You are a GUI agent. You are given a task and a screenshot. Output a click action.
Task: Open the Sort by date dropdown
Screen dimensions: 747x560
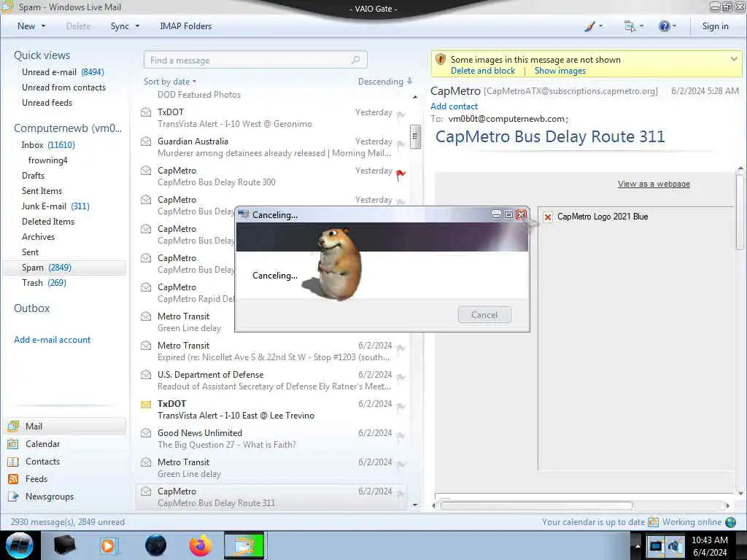pos(170,82)
